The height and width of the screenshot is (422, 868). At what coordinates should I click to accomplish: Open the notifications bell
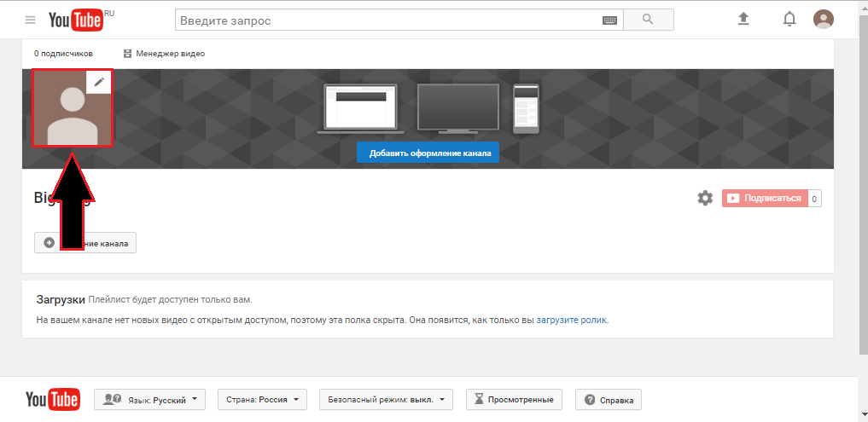789,19
